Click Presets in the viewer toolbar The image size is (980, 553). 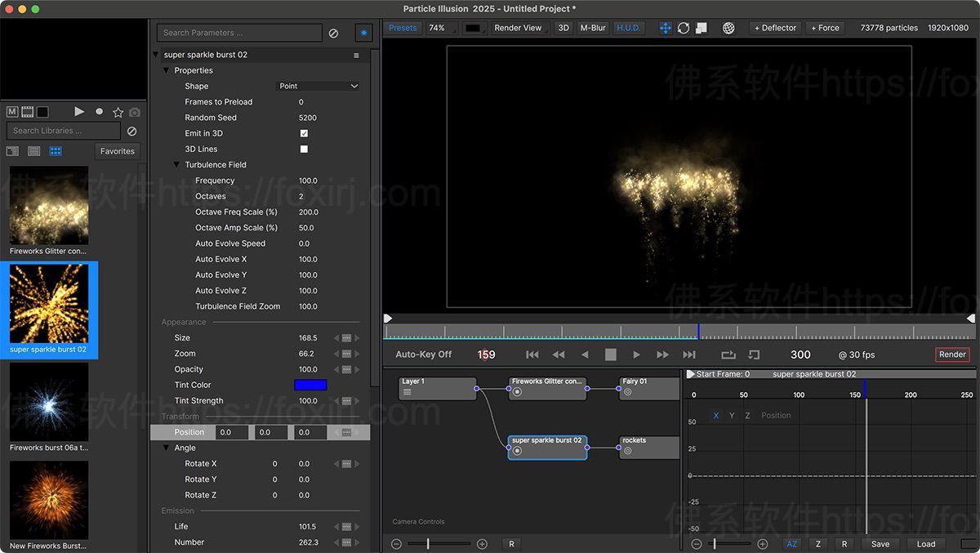coord(403,27)
